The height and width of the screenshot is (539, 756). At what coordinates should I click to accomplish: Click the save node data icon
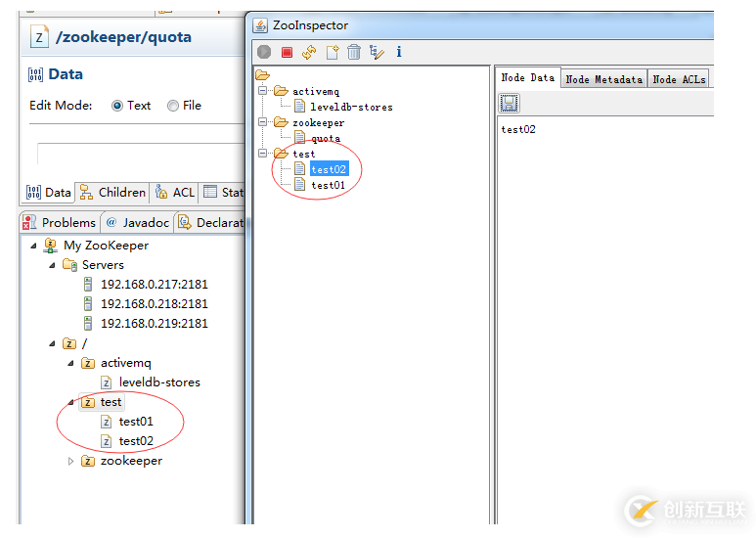point(510,103)
